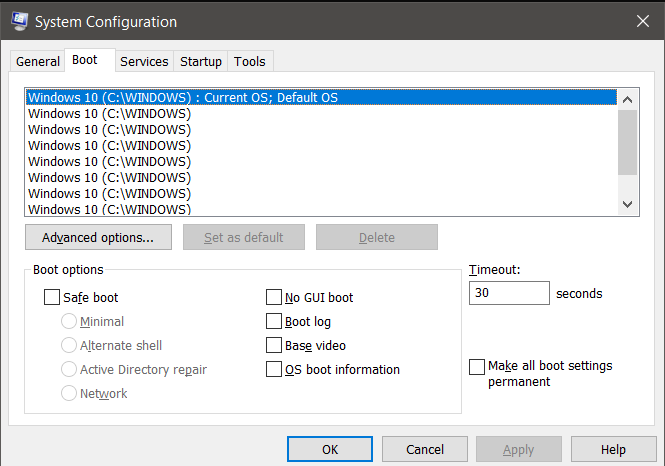665x466 pixels.
Task: Enable OS boot information
Action: coord(274,369)
